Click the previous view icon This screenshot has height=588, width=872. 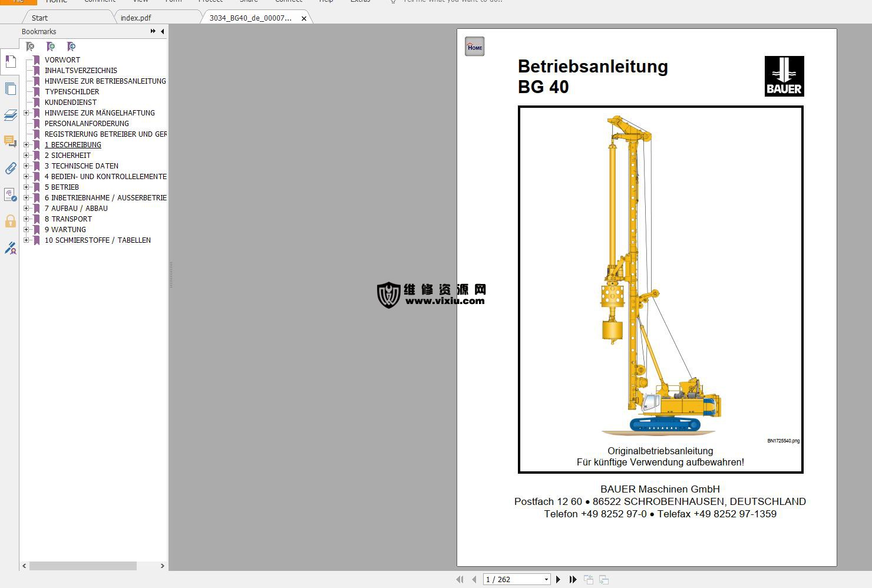tap(589, 580)
